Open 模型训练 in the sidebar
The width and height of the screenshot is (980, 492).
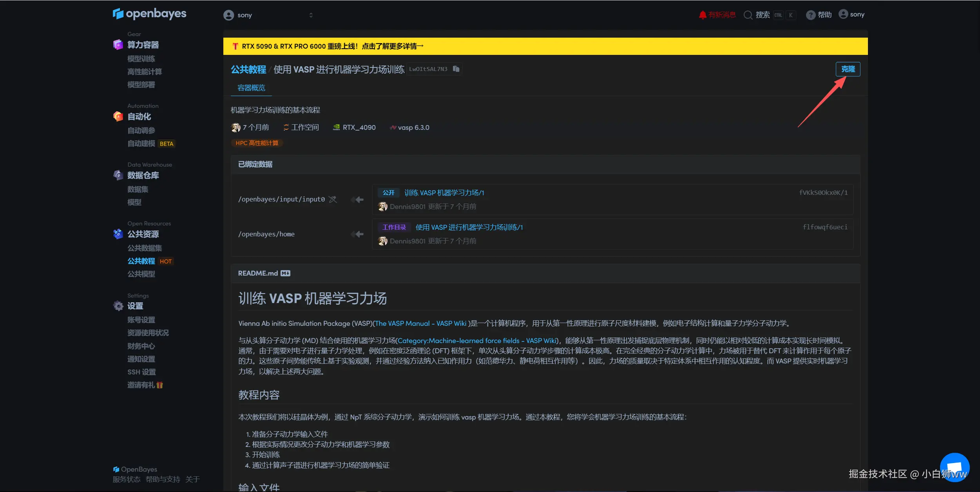(141, 59)
